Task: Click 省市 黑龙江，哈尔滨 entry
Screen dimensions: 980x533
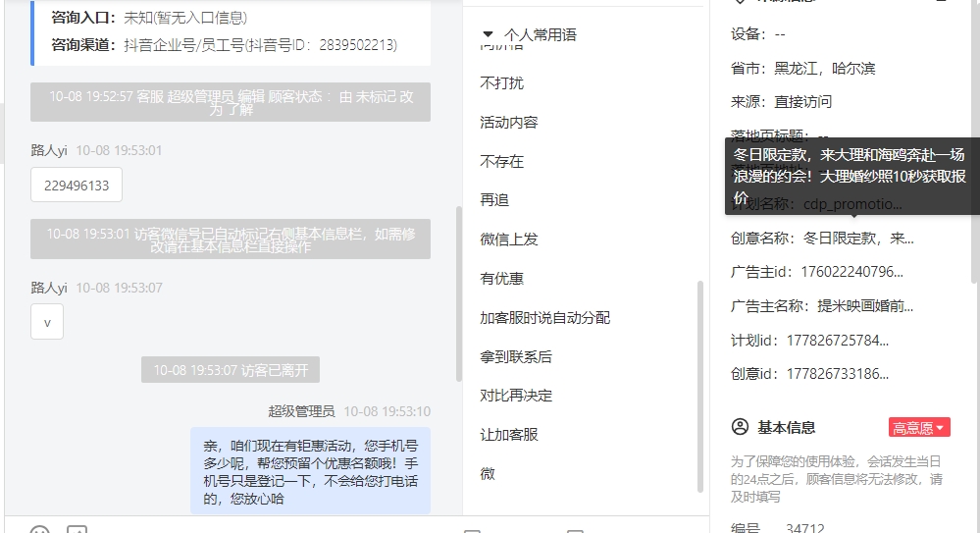Action: [x=803, y=68]
